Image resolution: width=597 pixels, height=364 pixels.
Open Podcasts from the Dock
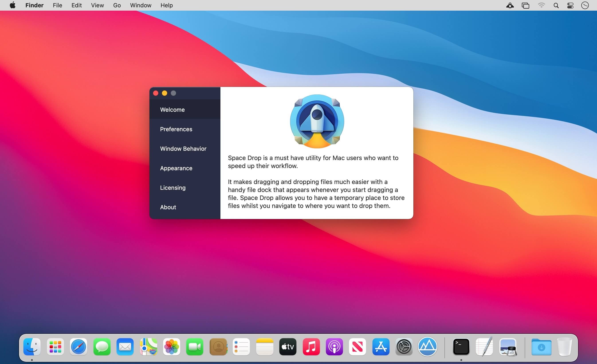pos(334,346)
